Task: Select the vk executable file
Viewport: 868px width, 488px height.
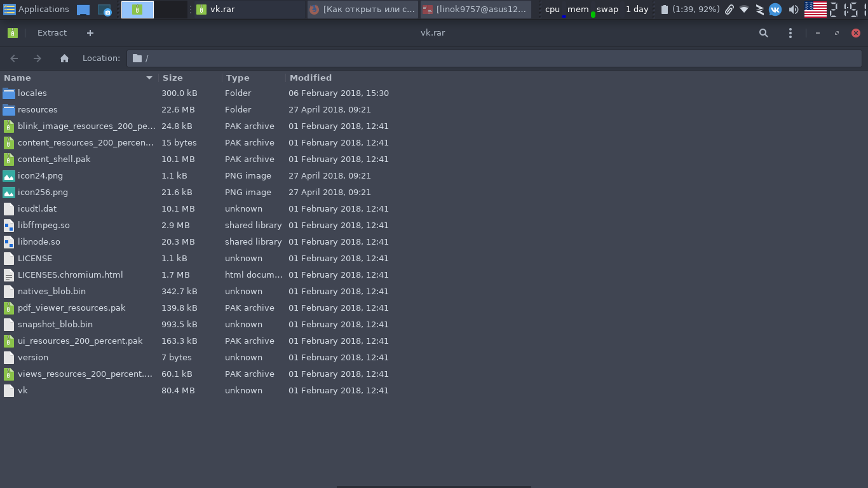Action: (x=23, y=391)
